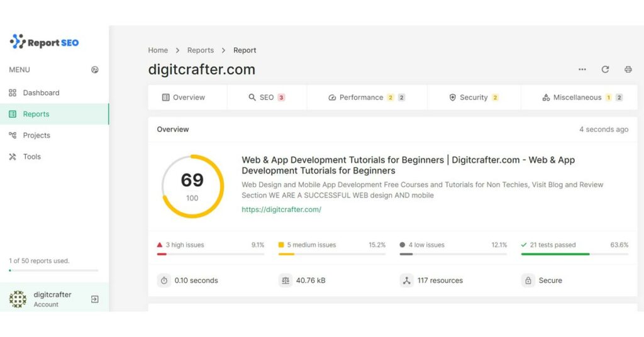
Task: Click the Report breadcrumb text
Action: click(x=245, y=50)
